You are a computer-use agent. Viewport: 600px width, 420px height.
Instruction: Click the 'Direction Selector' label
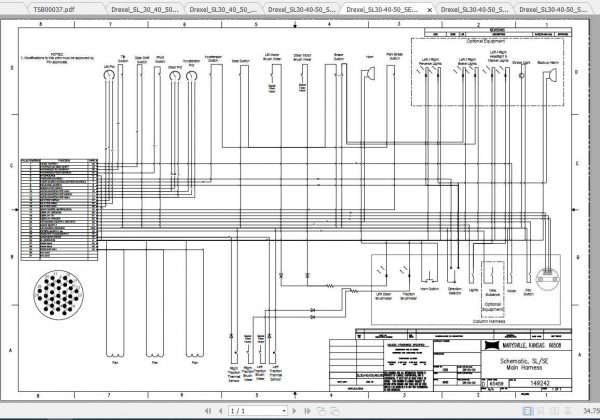(x=455, y=291)
